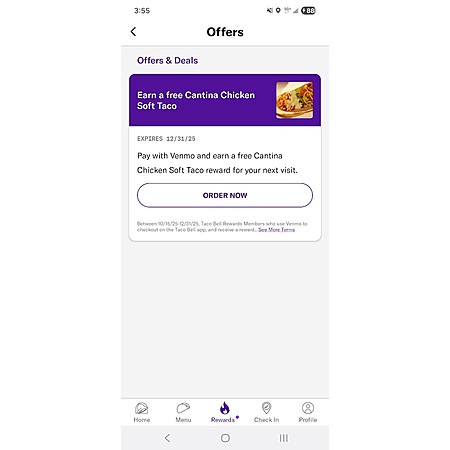450x450 pixels.
Task: Tap the battery indicator in status bar
Action: click(308, 11)
